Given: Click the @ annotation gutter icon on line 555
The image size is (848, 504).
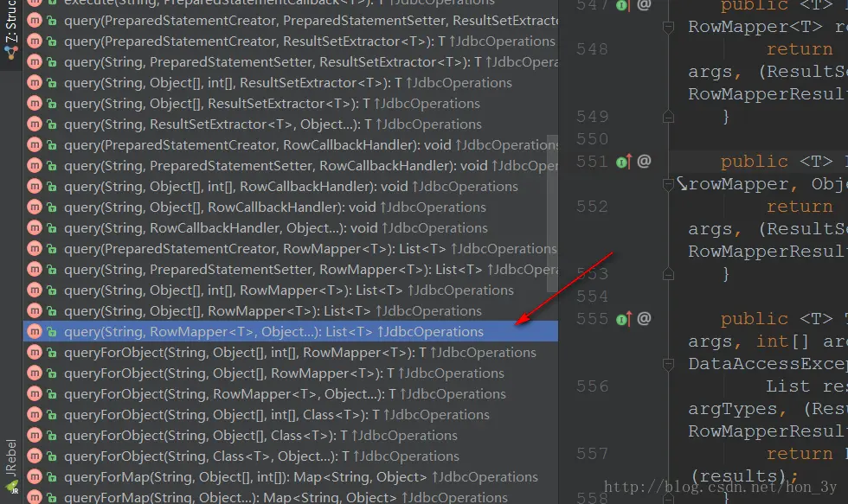Looking at the screenshot, I should tap(644, 319).
